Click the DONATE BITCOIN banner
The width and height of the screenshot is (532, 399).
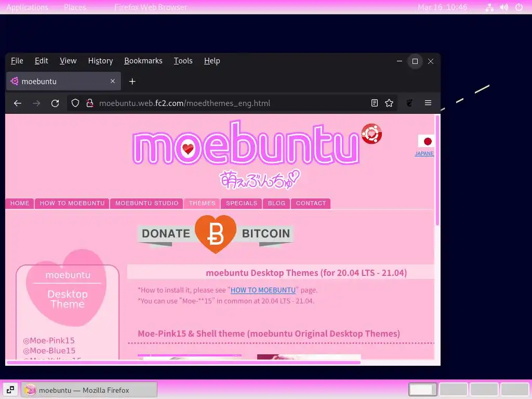(216, 234)
